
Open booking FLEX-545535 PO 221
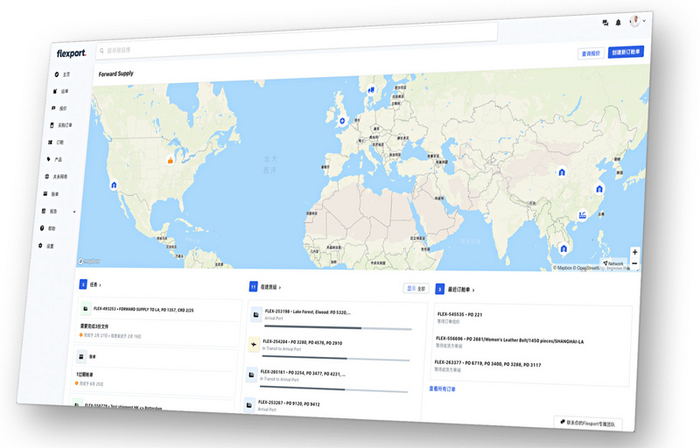tap(459, 314)
